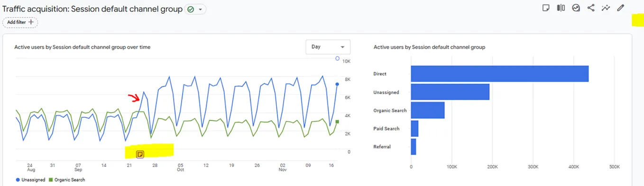Screen dimensions: 644x186
Task: Open the annotation marker on the timeline
Action: tap(140, 154)
